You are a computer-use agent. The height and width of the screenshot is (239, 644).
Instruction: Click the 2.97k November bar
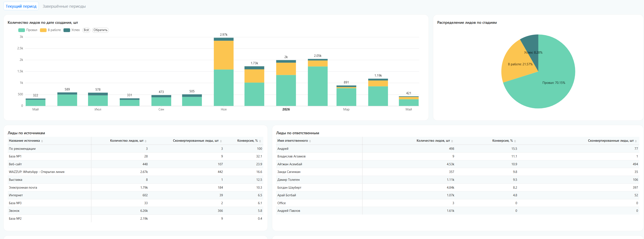(x=224, y=72)
